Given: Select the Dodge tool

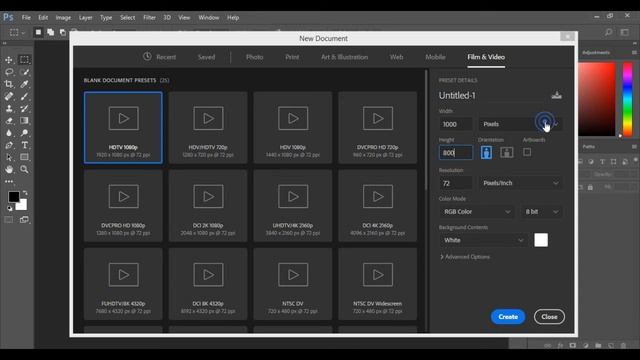Looking at the screenshot, I should click(x=24, y=133).
